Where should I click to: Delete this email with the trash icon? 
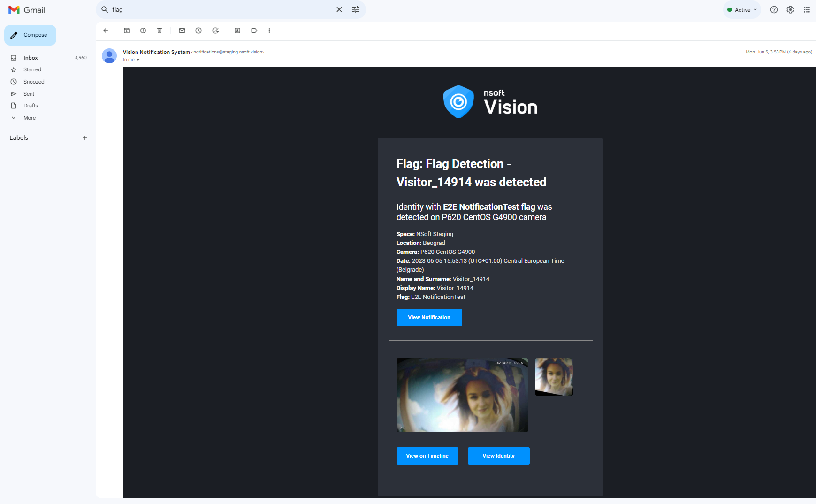(x=160, y=31)
